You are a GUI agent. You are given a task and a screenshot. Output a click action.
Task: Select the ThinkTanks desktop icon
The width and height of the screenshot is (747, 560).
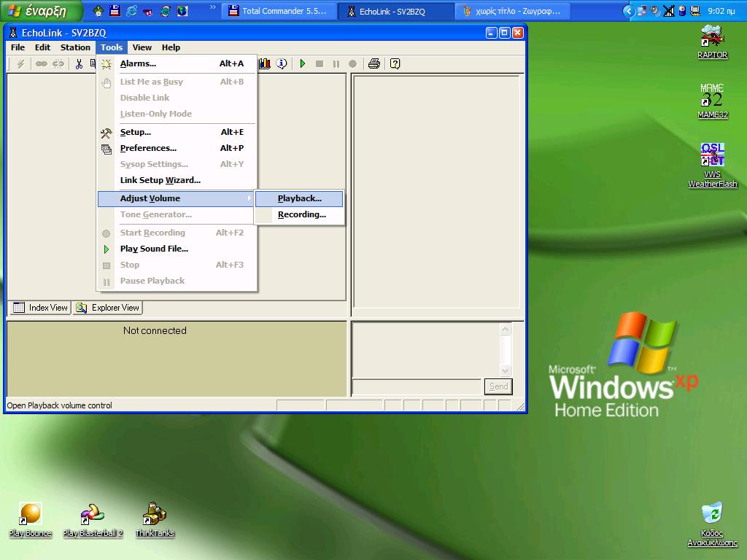(x=155, y=520)
